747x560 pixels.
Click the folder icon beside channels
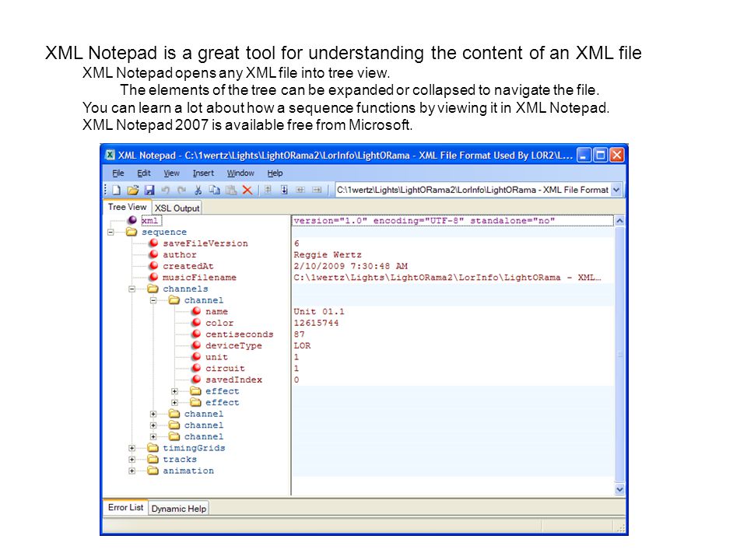coord(153,289)
